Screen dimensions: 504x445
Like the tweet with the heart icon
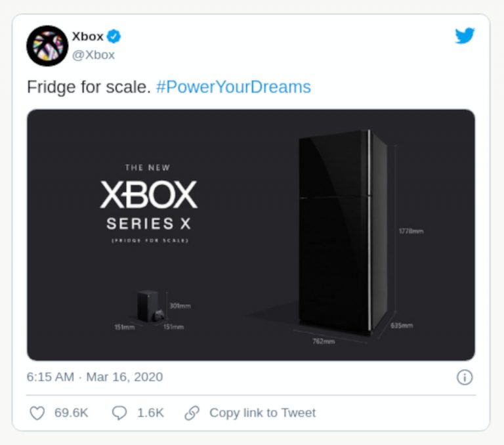[37, 413]
